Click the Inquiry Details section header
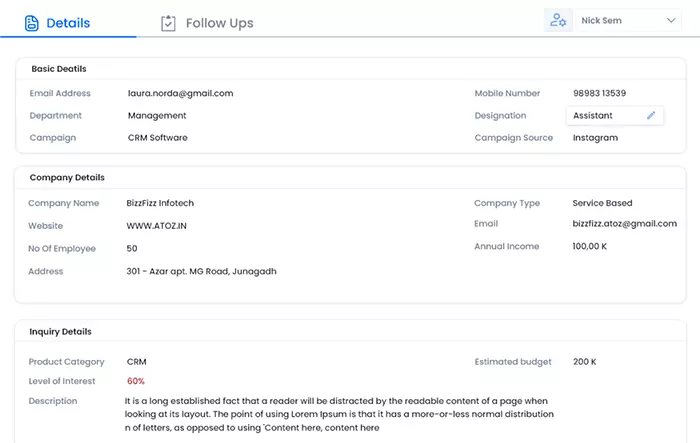The height and width of the screenshot is (443, 700). tap(60, 332)
